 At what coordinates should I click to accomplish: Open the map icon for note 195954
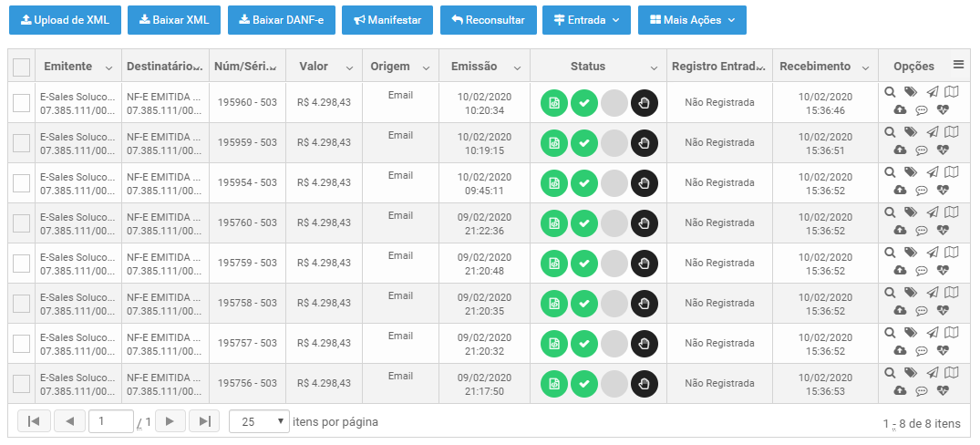[x=951, y=171]
